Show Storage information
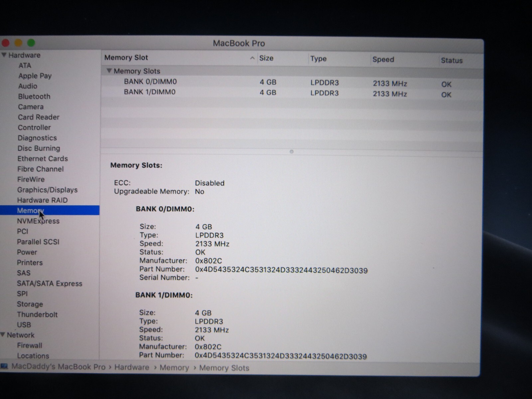 pyautogui.click(x=30, y=304)
